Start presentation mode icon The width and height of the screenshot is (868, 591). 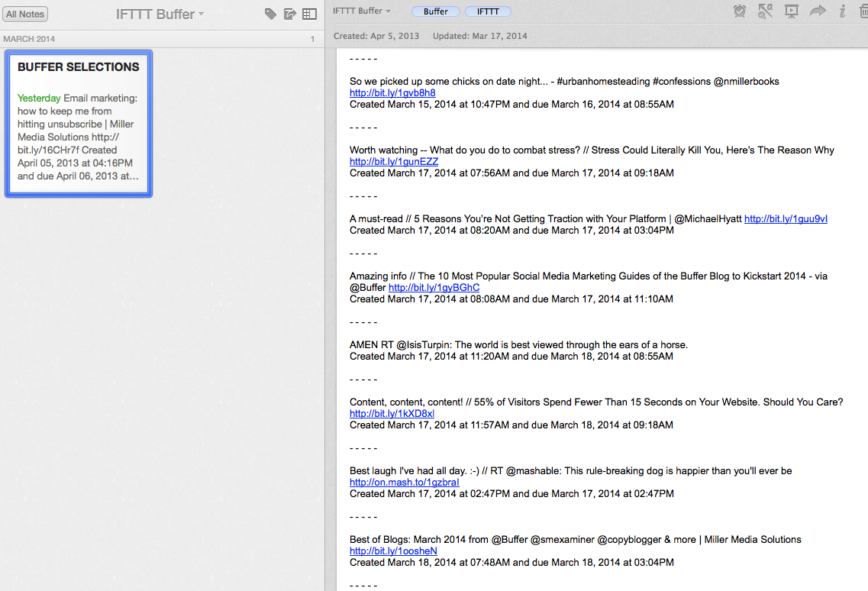(792, 11)
